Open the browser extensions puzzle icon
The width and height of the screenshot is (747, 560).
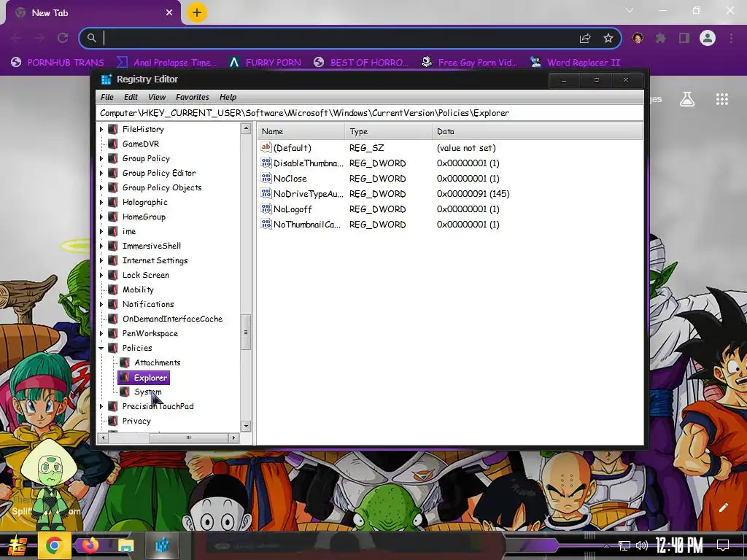[661, 38]
